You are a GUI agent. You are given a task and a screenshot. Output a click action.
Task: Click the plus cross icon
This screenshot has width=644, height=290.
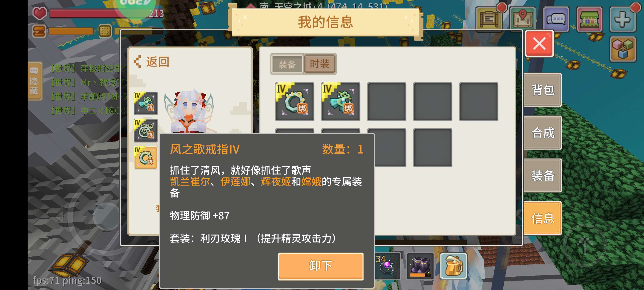pos(623,19)
